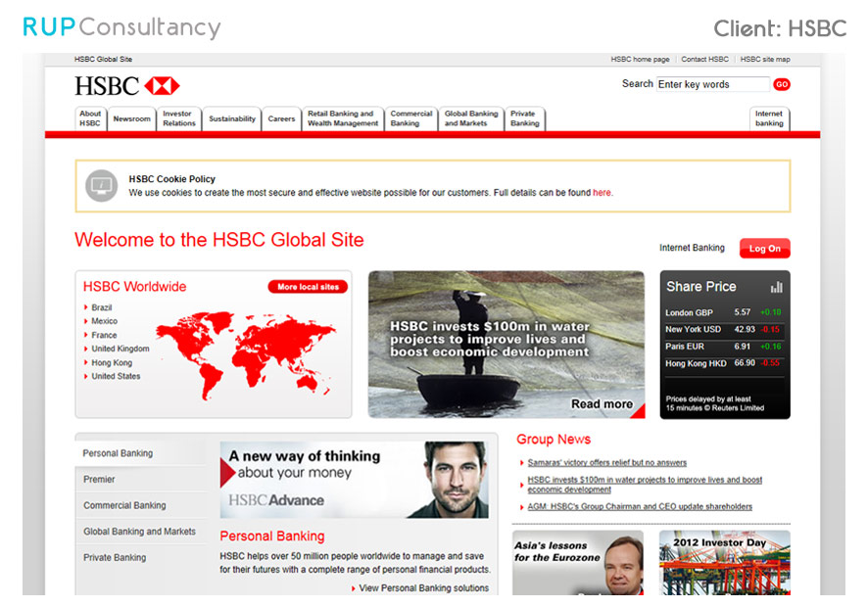The width and height of the screenshot is (868, 607).
Task: Select Brazil in HSBC Worldwide list
Action: [101, 307]
